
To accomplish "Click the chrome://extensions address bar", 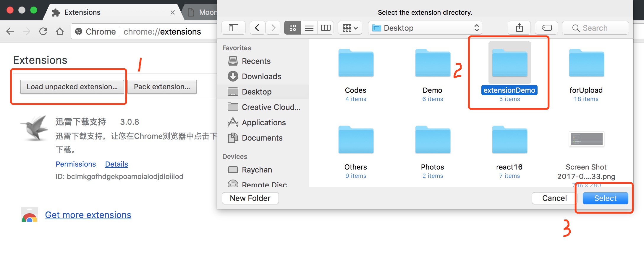I will pyautogui.click(x=144, y=31).
